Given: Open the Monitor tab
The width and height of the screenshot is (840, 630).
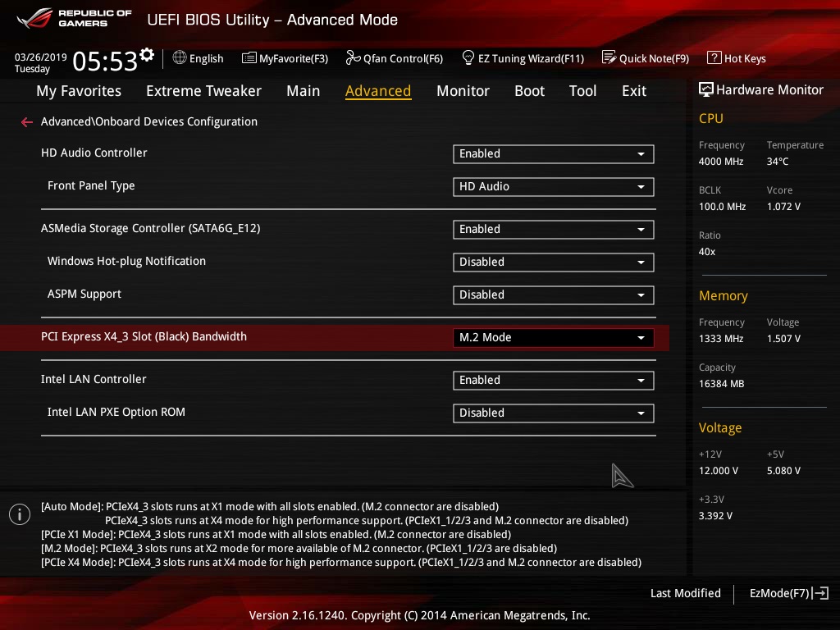Looking at the screenshot, I should (463, 91).
